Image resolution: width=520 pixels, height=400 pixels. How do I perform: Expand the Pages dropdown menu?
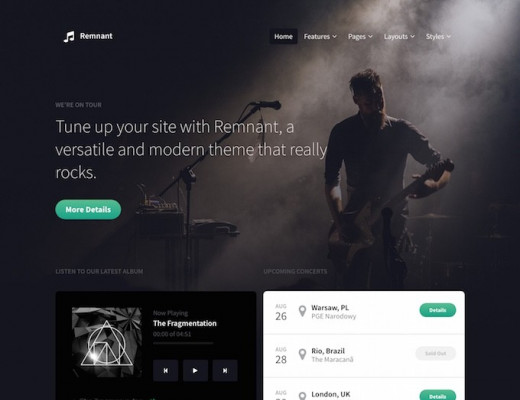(x=360, y=36)
